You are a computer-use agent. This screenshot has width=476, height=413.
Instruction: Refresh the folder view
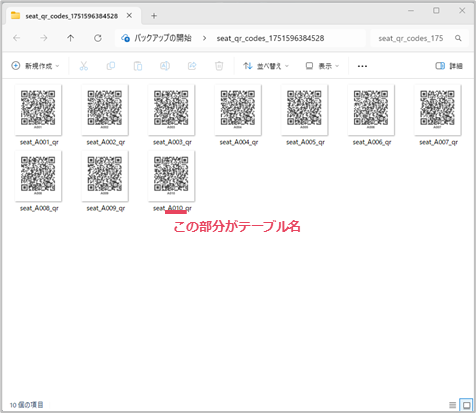(98, 38)
